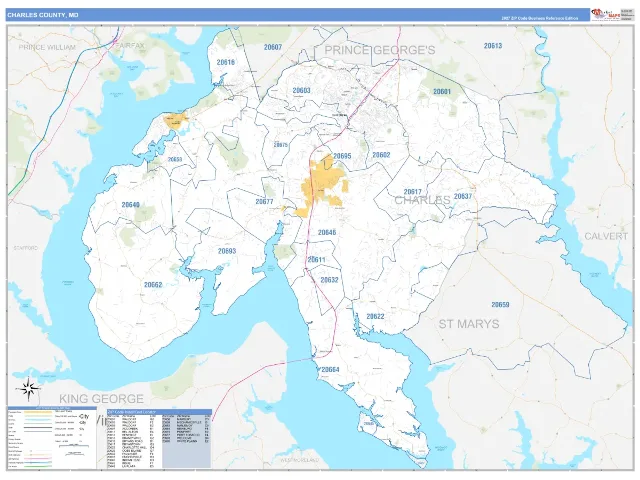Click the WESTMORELAND county label

tap(299, 460)
